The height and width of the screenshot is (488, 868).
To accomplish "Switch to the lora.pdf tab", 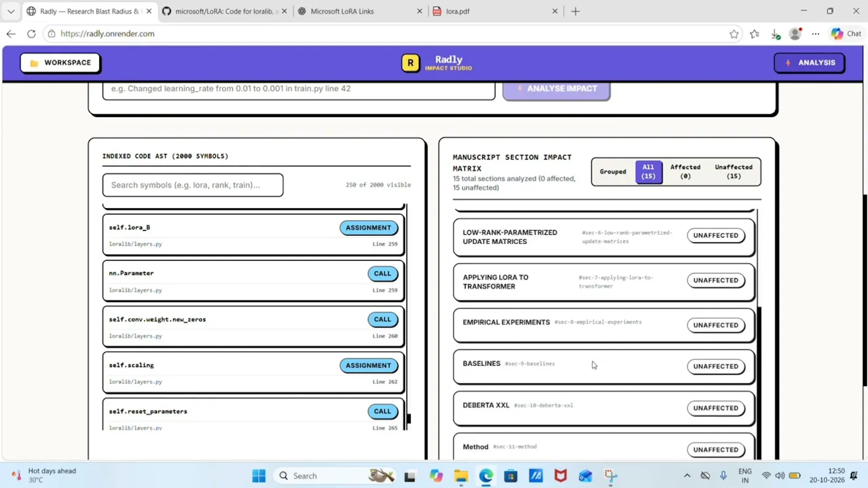I will point(495,11).
